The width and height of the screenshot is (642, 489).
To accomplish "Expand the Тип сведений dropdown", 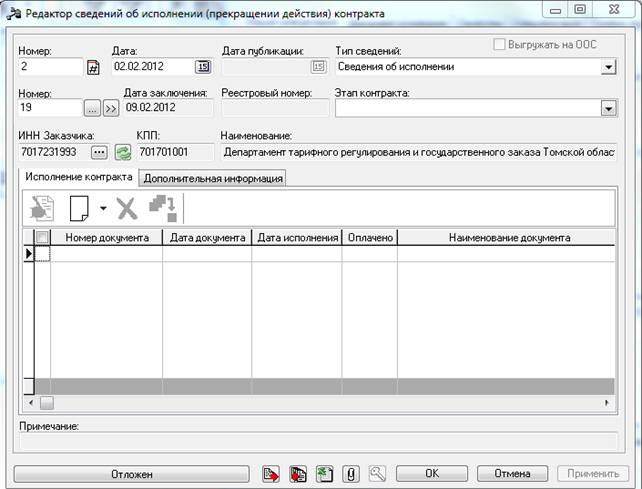I will coord(607,67).
